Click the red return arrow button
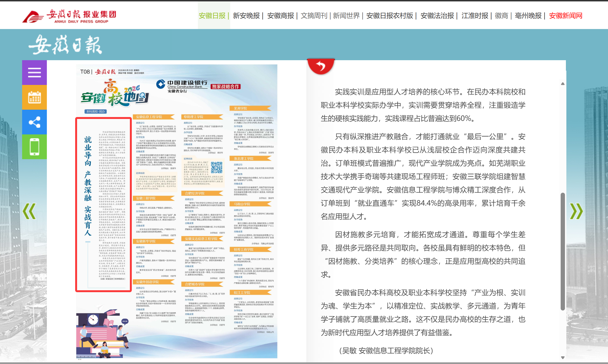The height and width of the screenshot is (364, 608). (321, 66)
